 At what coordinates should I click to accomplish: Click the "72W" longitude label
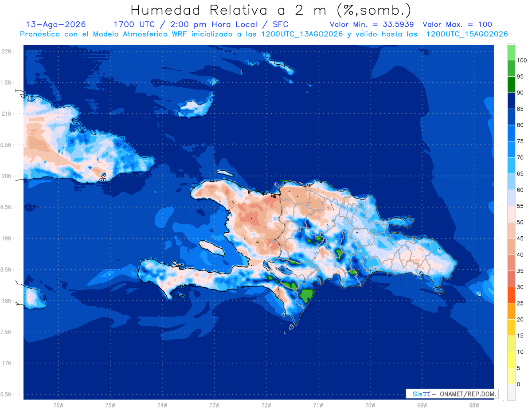tap(266, 405)
